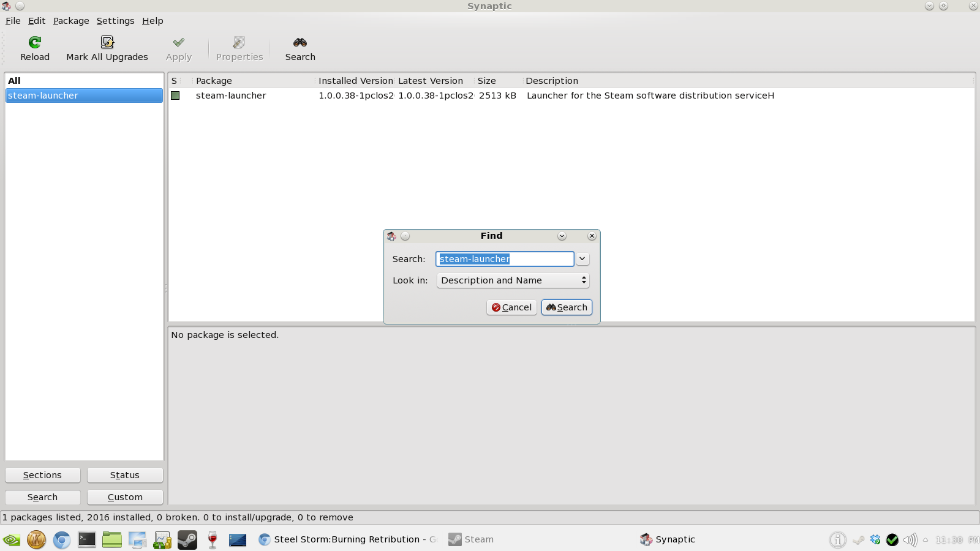Sort by Installed Version column header

point(355,81)
